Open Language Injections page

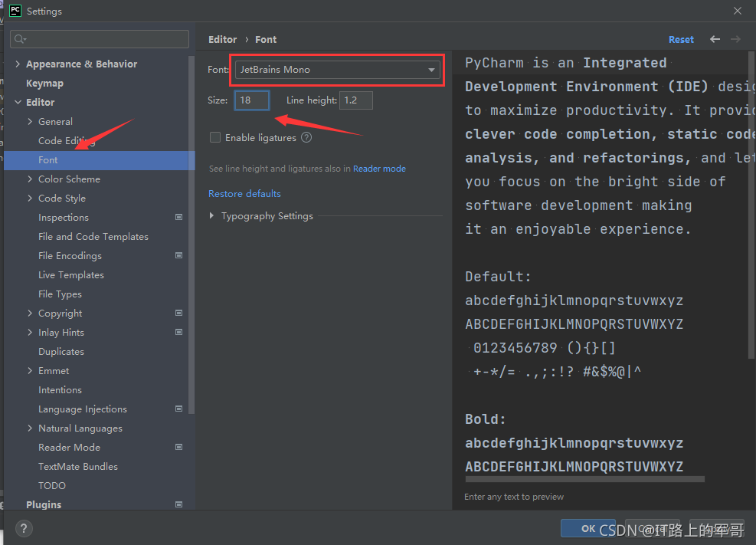83,409
